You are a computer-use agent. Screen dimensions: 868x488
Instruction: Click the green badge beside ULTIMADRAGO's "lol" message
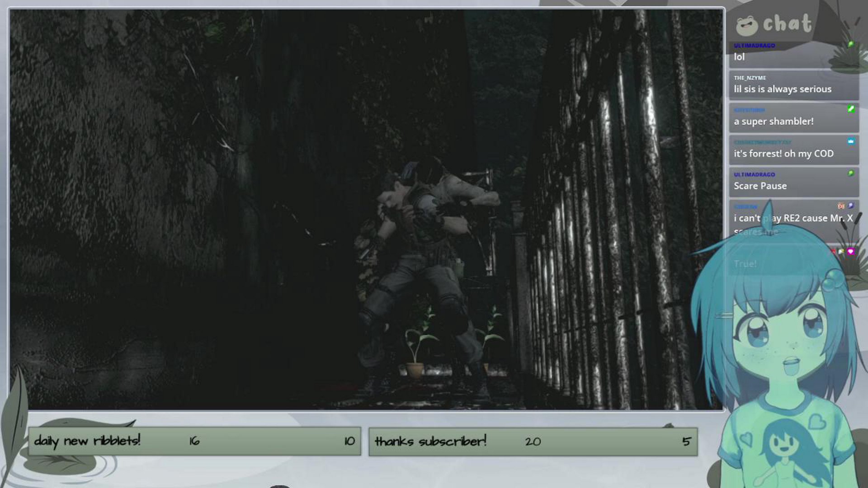[851, 44]
